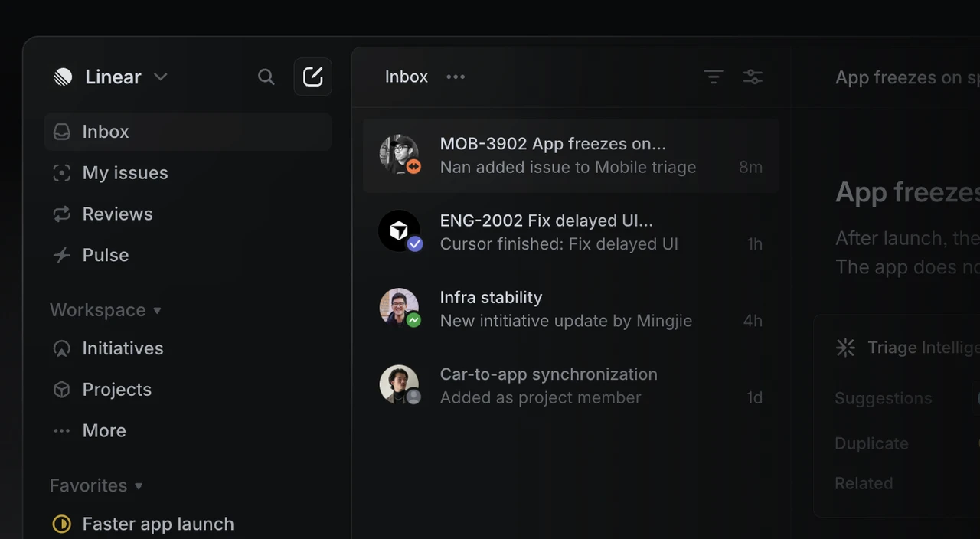The height and width of the screenshot is (539, 980).
Task: Click the compose new issue icon
Action: click(x=312, y=77)
